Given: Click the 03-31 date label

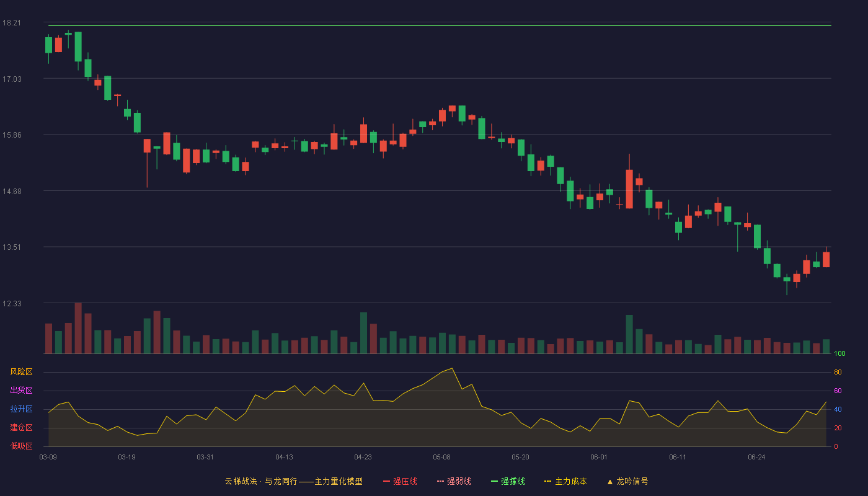Looking at the screenshot, I should point(205,457).
